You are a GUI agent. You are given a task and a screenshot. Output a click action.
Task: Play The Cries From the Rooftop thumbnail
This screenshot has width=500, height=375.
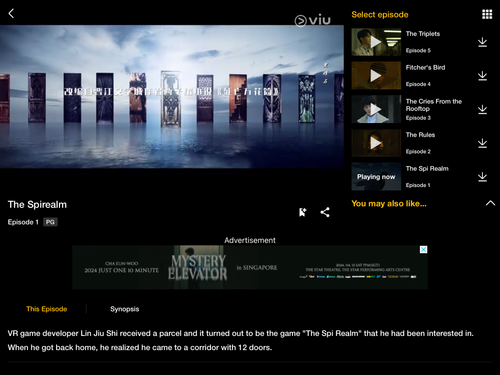(x=376, y=109)
